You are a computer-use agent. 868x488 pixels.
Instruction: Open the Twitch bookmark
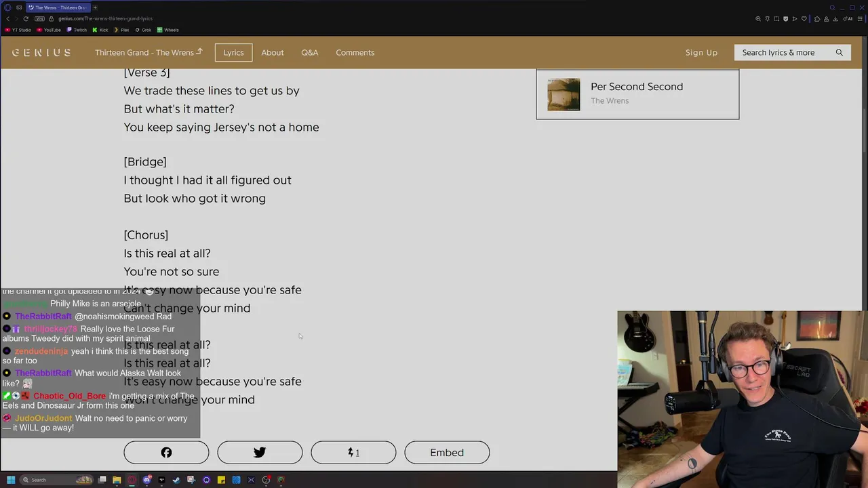click(x=77, y=30)
